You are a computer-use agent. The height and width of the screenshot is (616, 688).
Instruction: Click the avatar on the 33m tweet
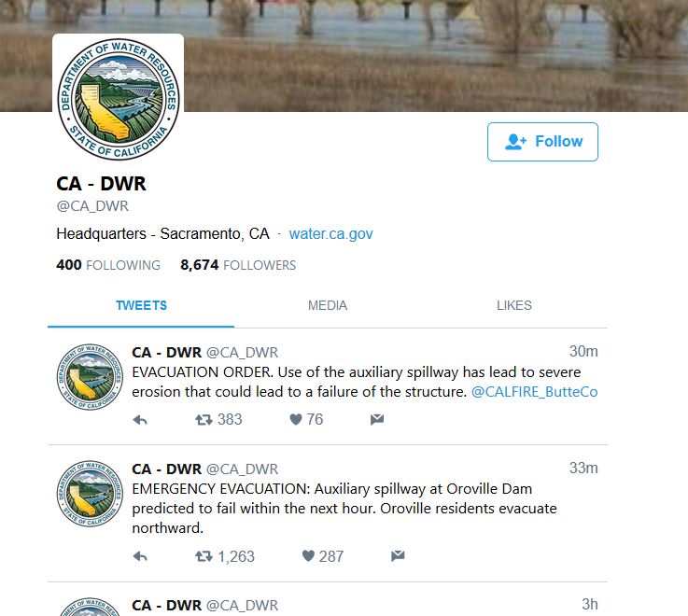click(x=90, y=494)
